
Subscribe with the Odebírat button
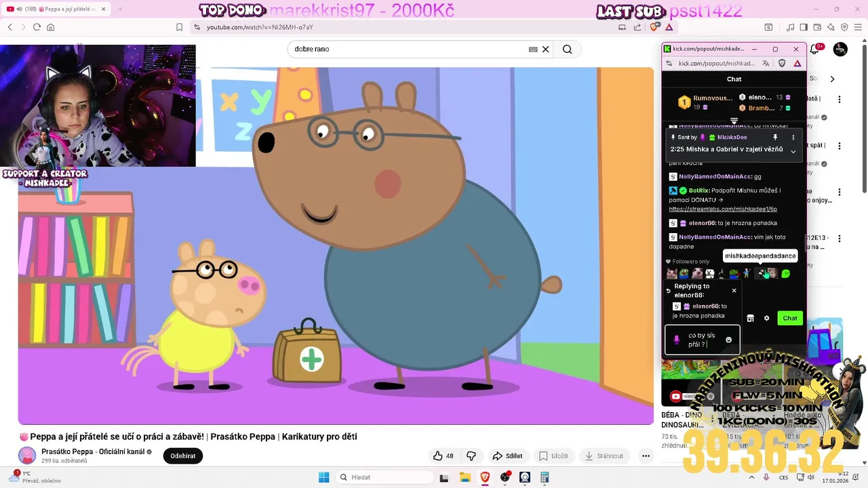pyautogui.click(x=183, y=456)
